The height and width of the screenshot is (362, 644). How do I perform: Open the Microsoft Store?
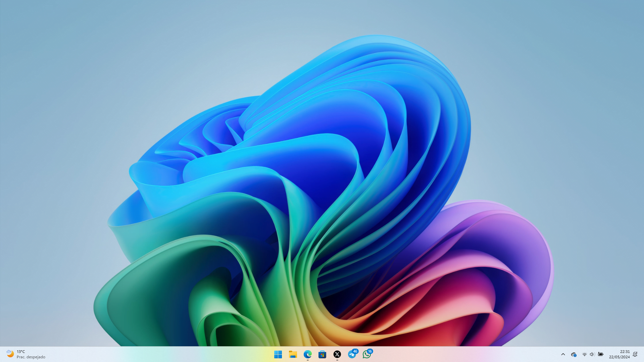pos(322,354)
